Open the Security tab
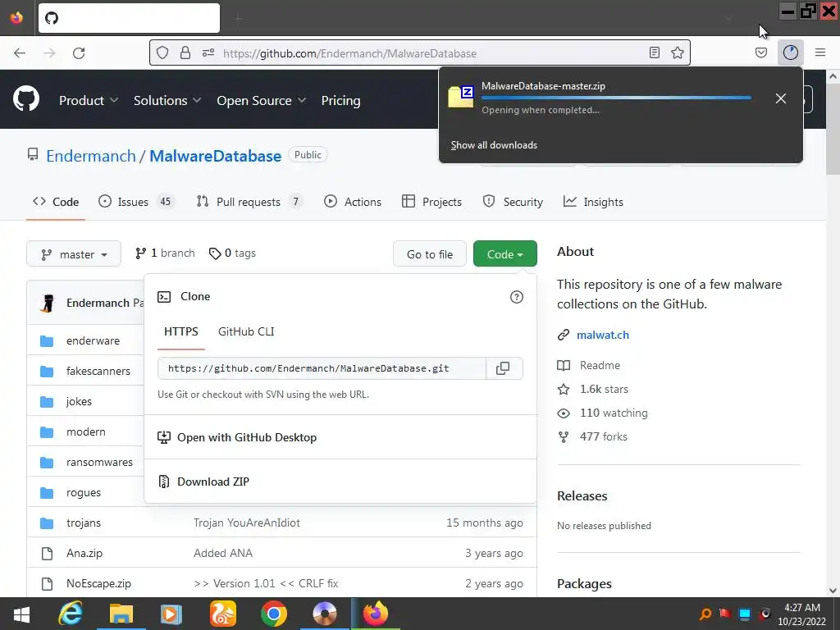The width and height of the screenshot is (840, 630). tap(513, 202)
